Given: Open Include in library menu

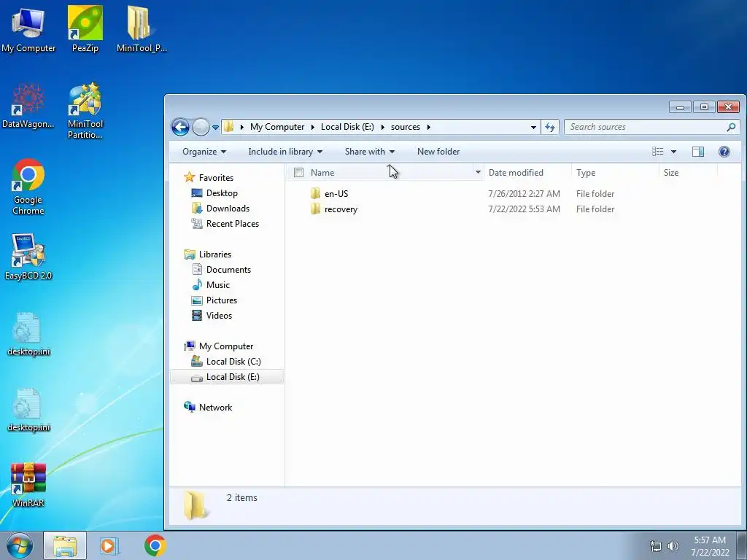Looking at the screenshot, I should (x=285, y=152).
